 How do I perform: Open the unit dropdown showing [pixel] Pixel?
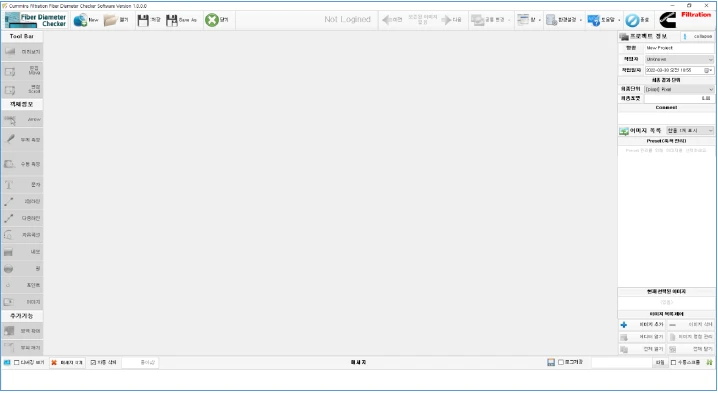click(680, 89)
